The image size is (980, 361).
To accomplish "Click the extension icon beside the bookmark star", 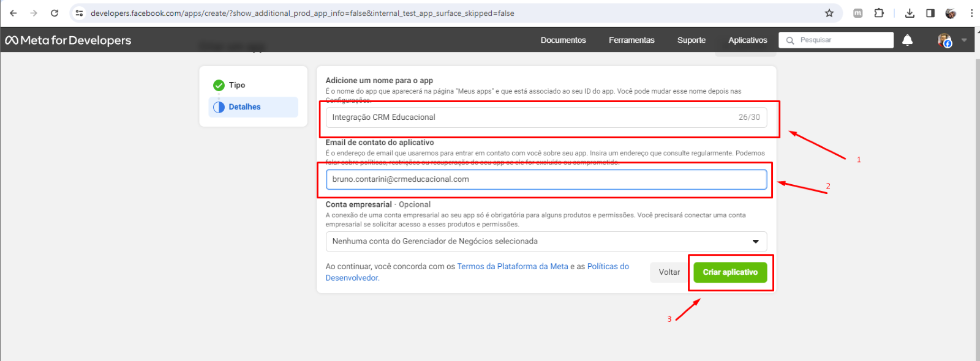I will click(858, 13).
